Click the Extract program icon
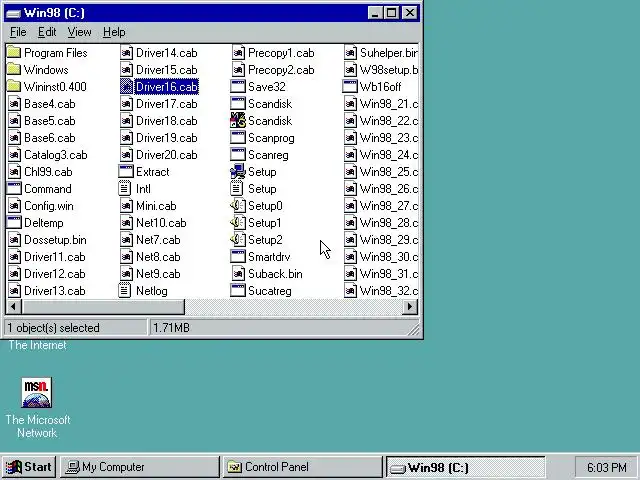The image size is (640, 480). (x=126, y=172)
